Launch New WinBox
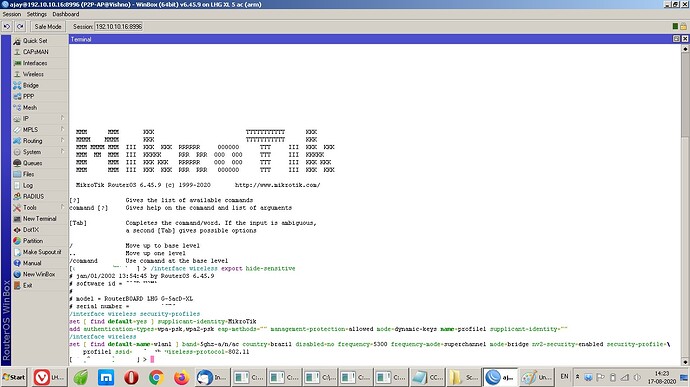The height and width of the screenshot is (387, 690). pyautogui.click(x=39, y=274)
